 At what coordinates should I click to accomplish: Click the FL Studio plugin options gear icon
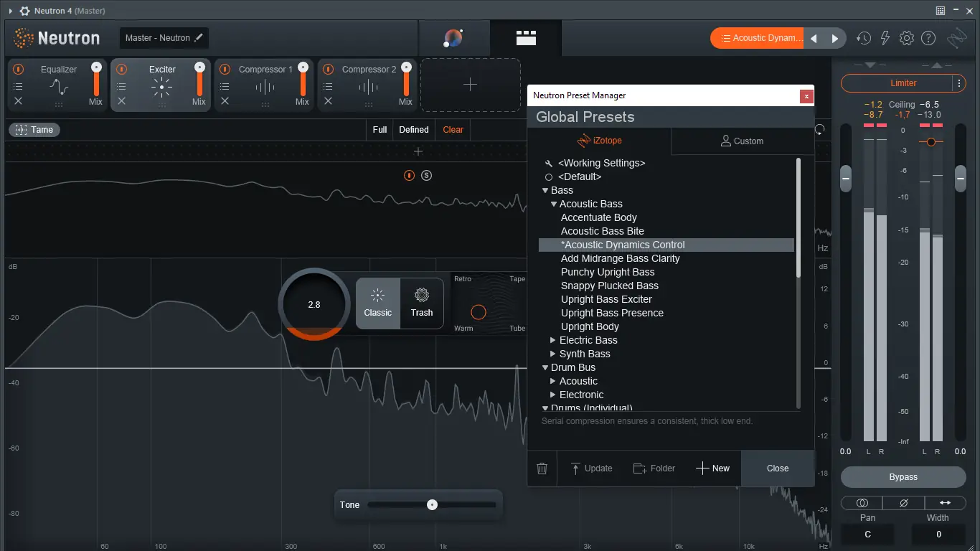pyautogui.click(x=24, y=11)
